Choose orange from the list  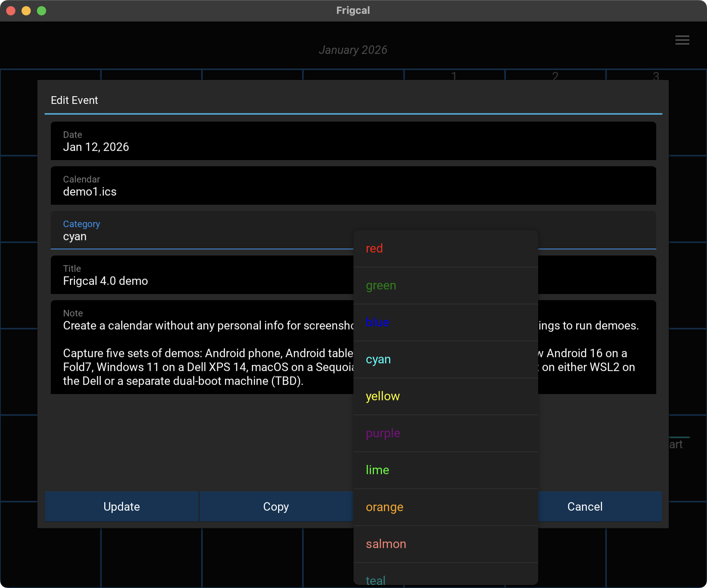pos(445,507)
